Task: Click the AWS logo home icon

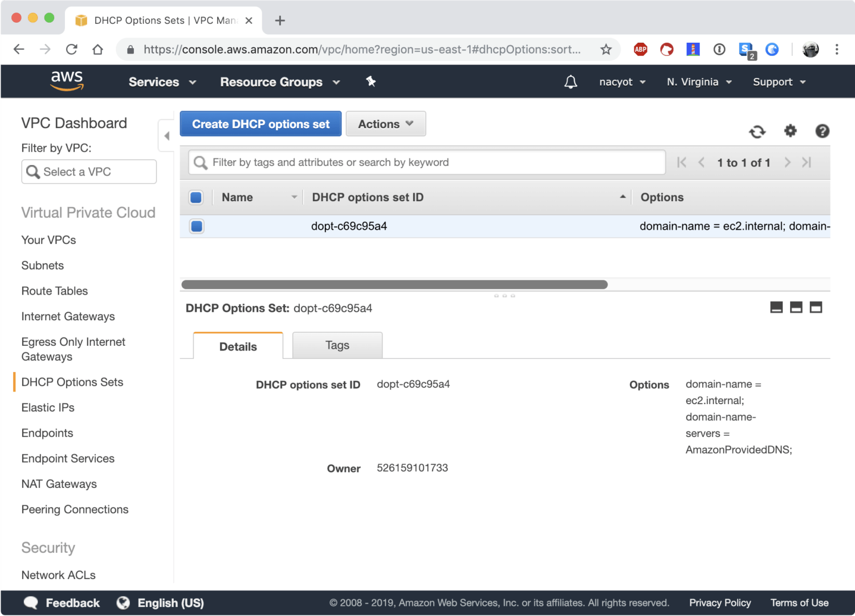Action: pyautogui.click(x=67, y=81)
